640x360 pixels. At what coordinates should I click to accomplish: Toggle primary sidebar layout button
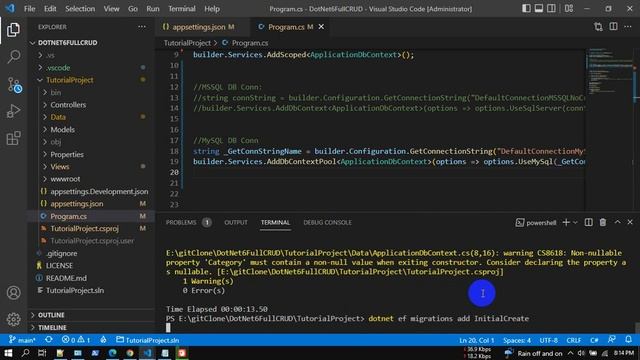[526, 9]
